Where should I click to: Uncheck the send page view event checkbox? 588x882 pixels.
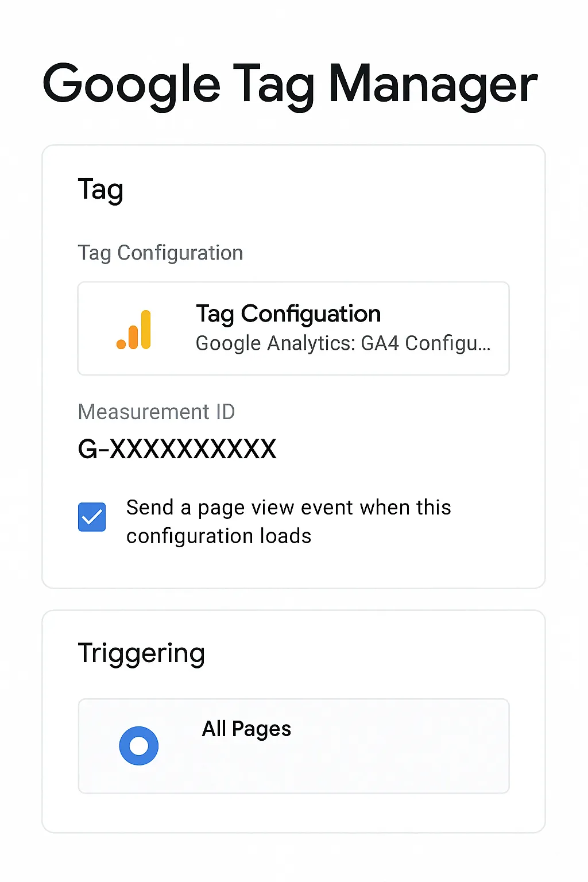(x=92, y=517)
